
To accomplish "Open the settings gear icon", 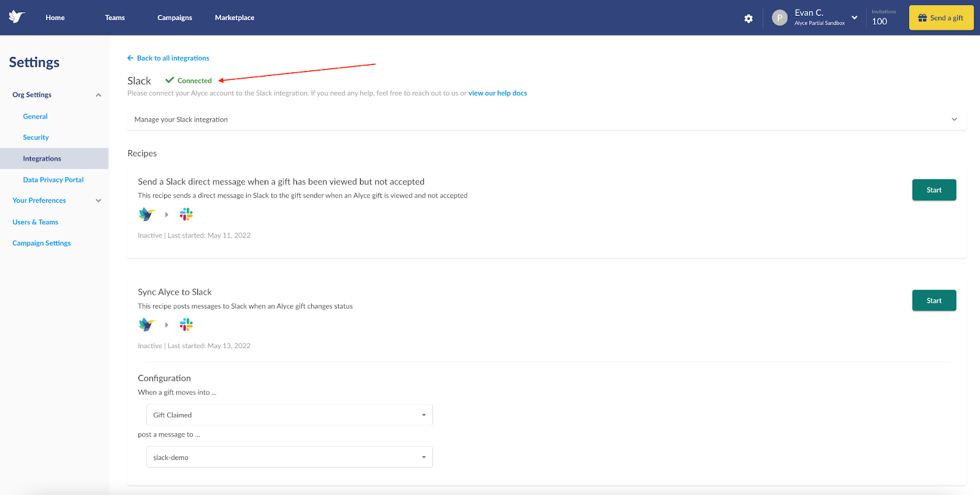I will pos(748,18).
